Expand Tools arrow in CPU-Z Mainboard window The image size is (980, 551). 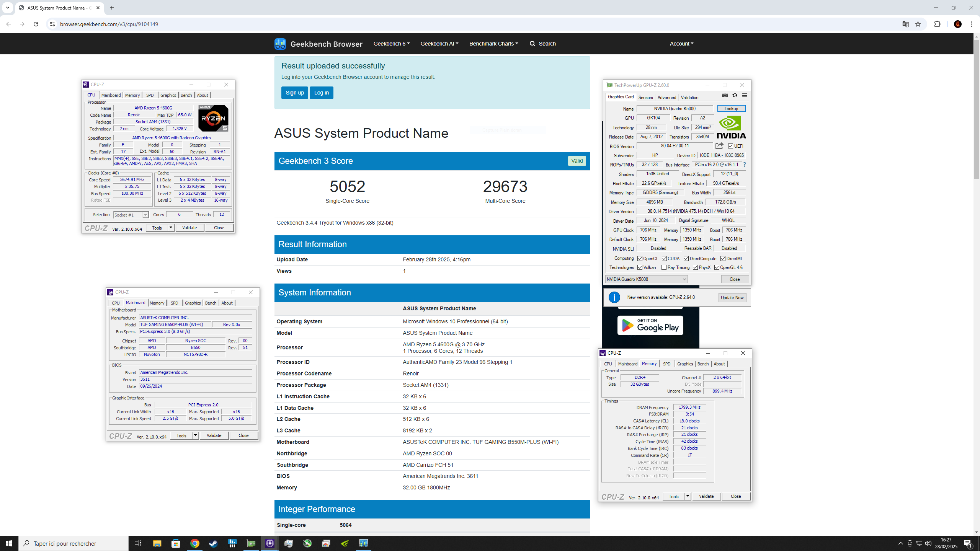(195, 435)
